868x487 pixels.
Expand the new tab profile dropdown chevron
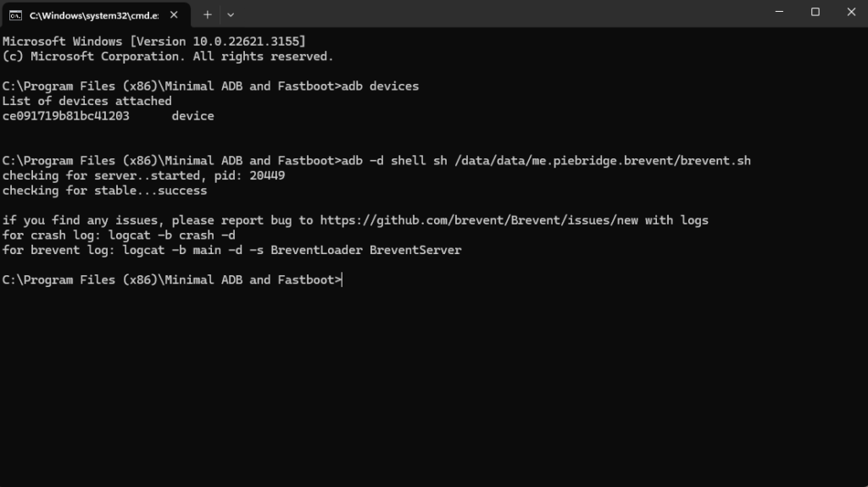tap(231, 14)
